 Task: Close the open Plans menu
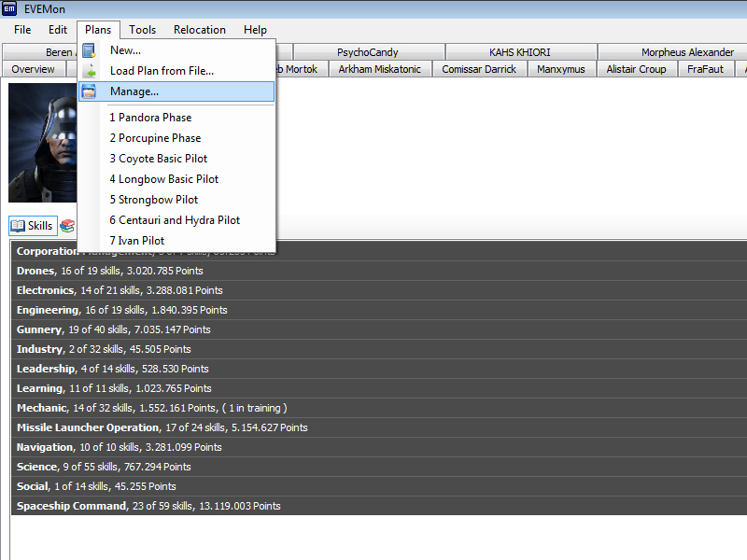click(x=98, y=30)
